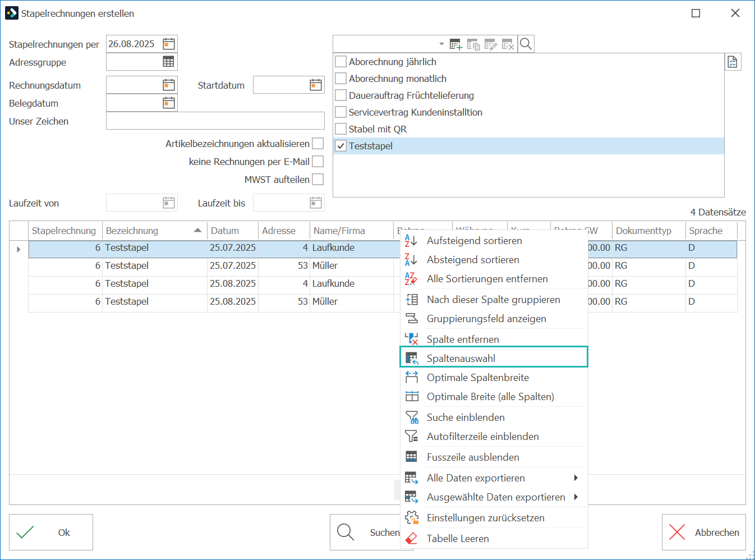Expand Ausgewählte Daten exportieren submenu
The image size is (755, 560).
(x=576, y=497)
